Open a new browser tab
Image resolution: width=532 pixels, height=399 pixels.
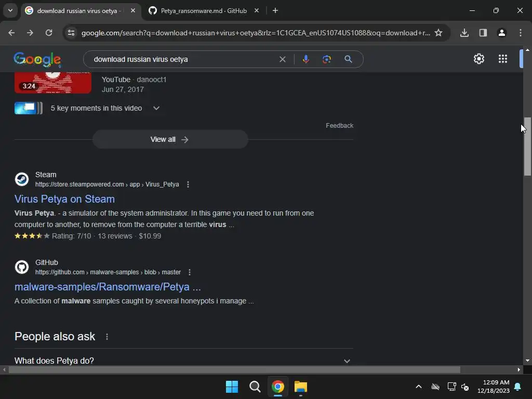275,10
